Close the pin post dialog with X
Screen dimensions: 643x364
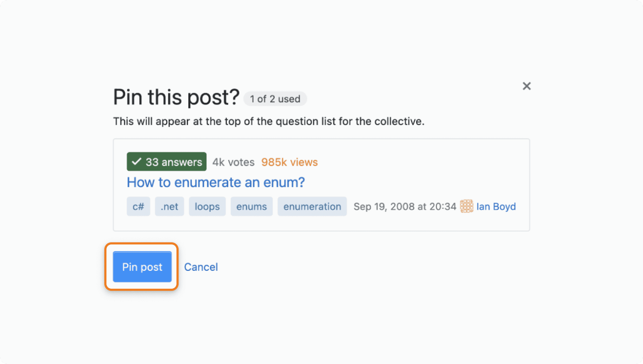[527, 86]
